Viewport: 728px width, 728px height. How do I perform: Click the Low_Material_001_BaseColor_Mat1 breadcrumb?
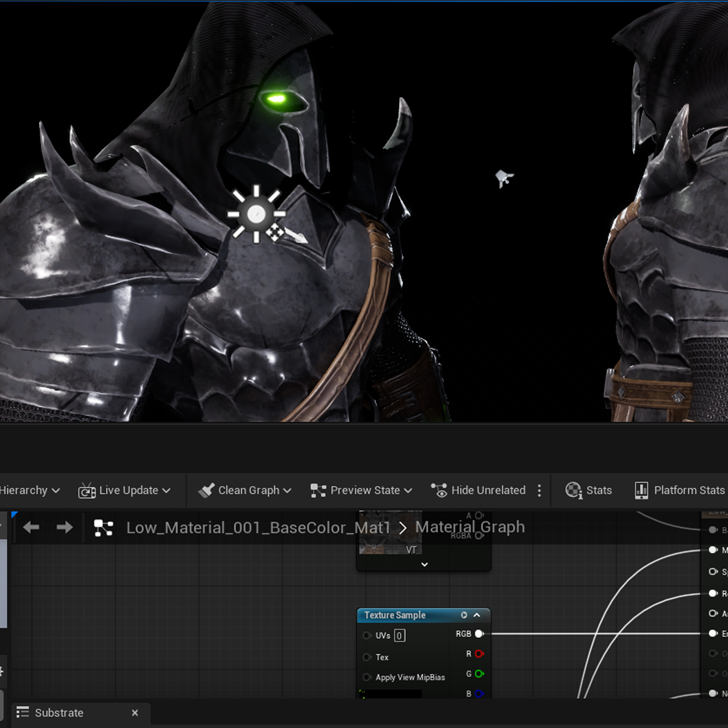(258, 528)
